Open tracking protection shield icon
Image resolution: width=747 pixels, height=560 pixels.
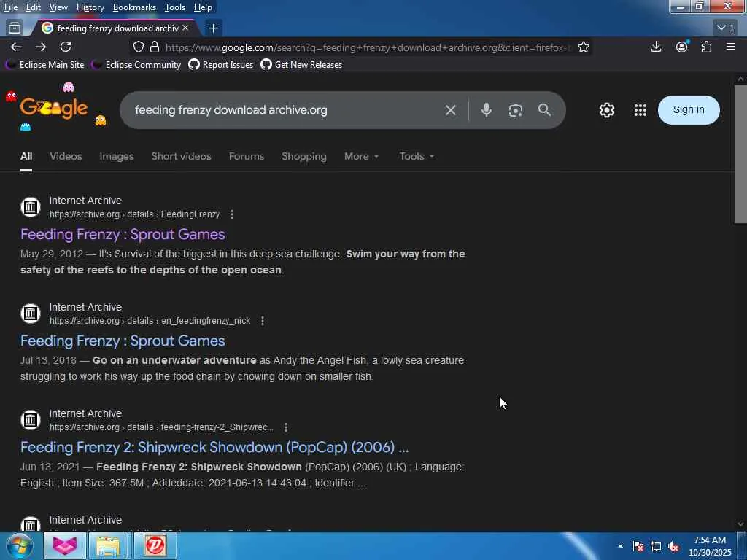point(138,47)
